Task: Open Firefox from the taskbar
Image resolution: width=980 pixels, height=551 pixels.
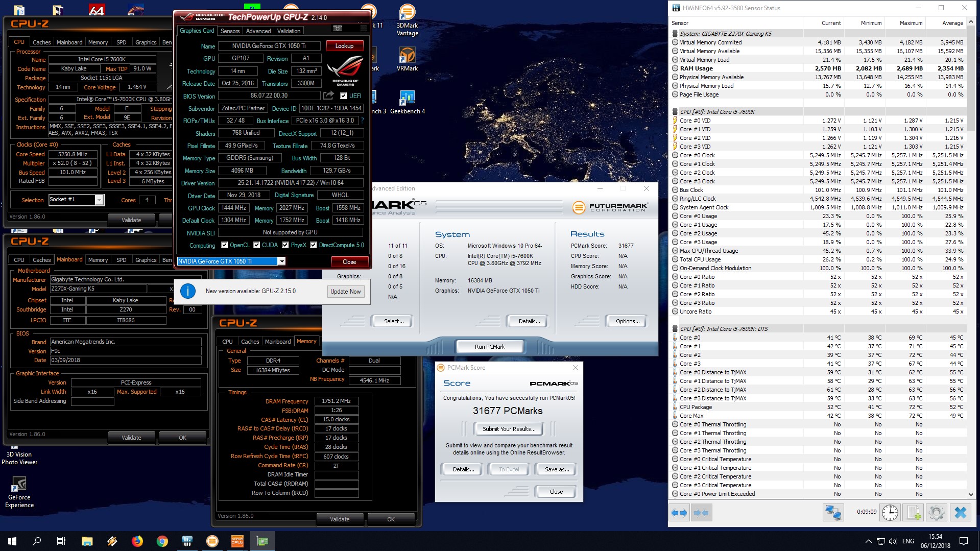Action: coord(137,541)
